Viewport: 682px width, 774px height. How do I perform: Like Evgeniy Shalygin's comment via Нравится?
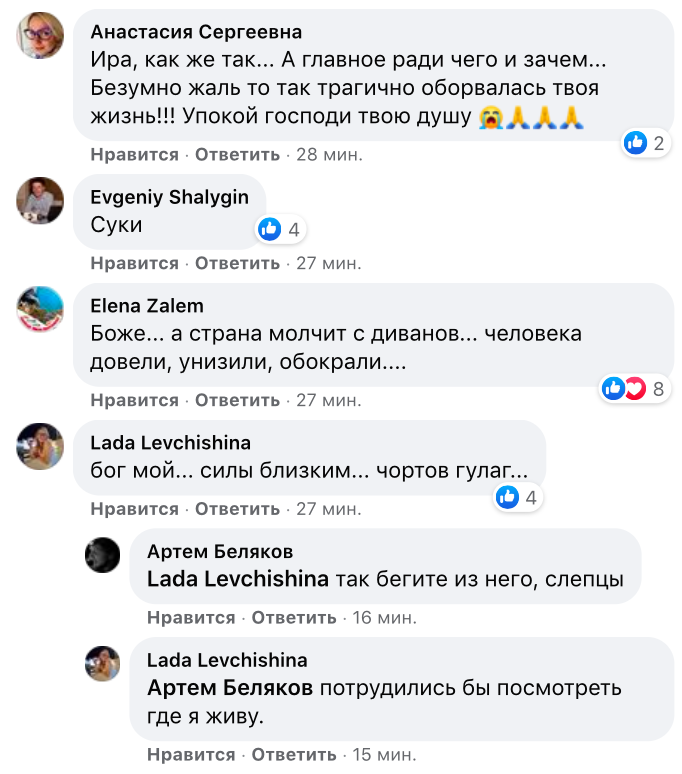click(134, 264)
